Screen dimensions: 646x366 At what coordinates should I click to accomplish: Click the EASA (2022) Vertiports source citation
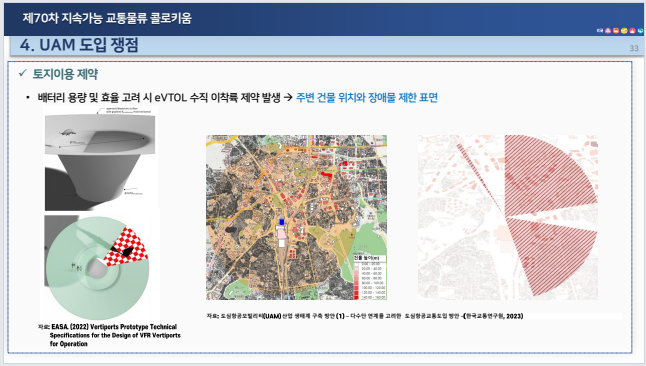pos(110,335)
